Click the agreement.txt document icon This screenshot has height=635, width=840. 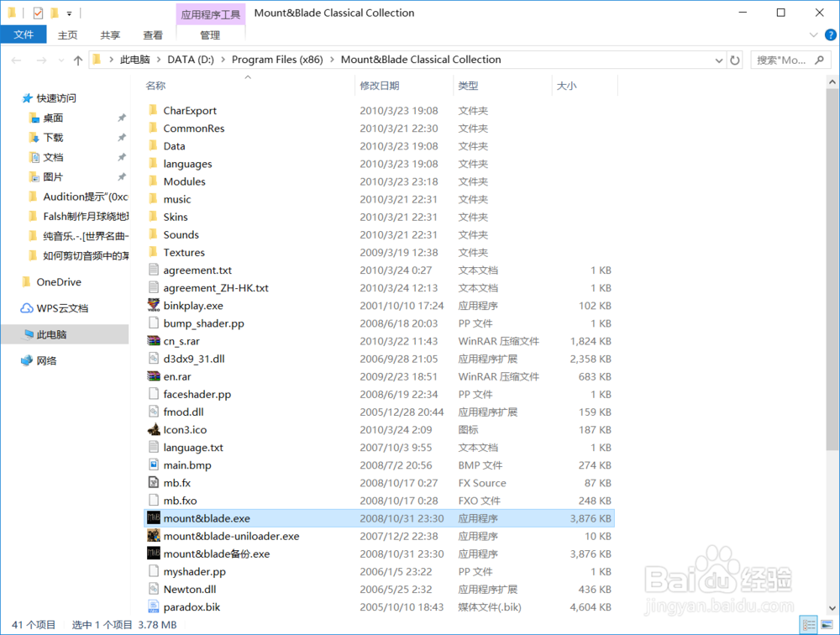(154, 270)
